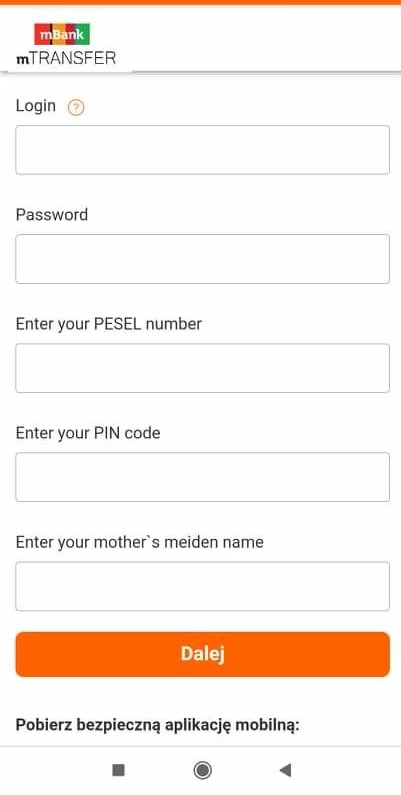401x795 pixels.
Task: Focus the PIN code input box
Action: point(202,477)
